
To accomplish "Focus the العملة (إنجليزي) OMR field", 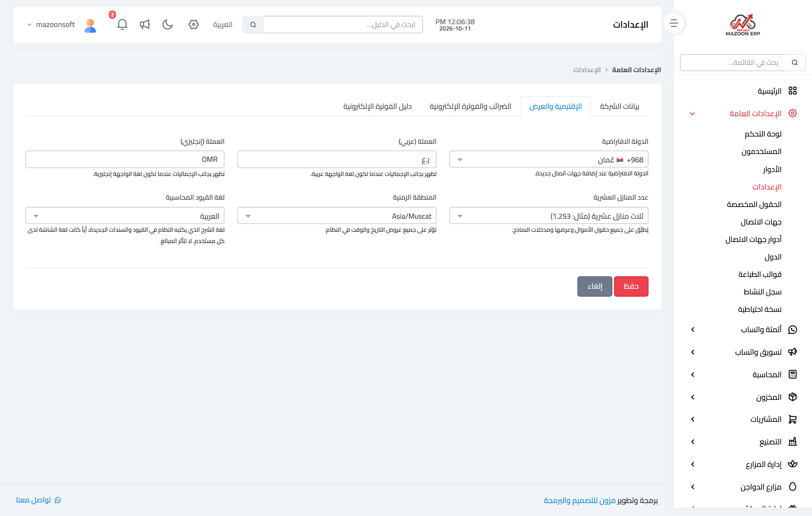I will [125, 160].
